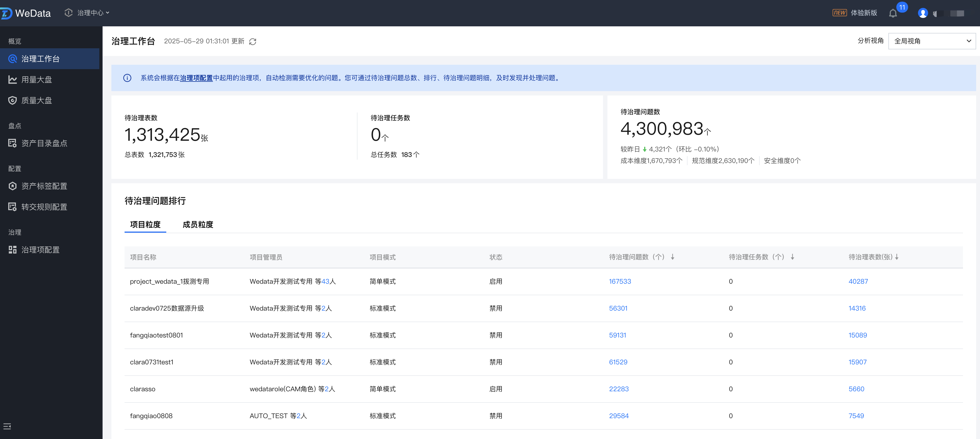Screen dimensions: 980x439
Task: Open the notification bell icon
Action: [x=893, y=13]
